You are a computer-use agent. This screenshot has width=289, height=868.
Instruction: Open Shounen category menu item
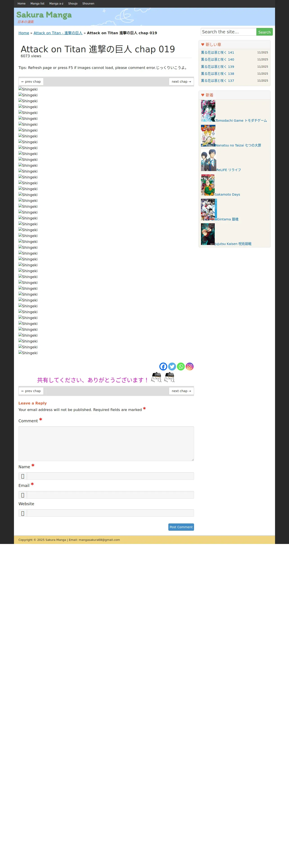88,4
